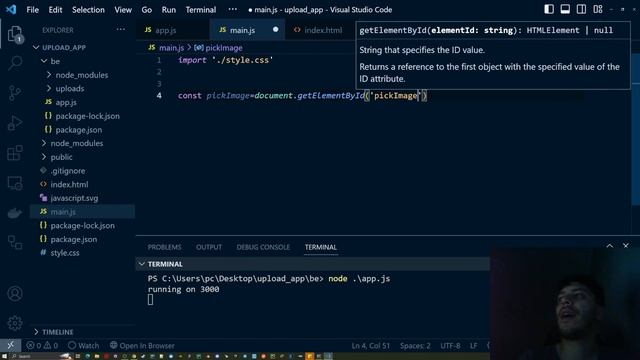Click the Watch button in status bar
This screenshot has width=640, height=360.
coord(83,345)
